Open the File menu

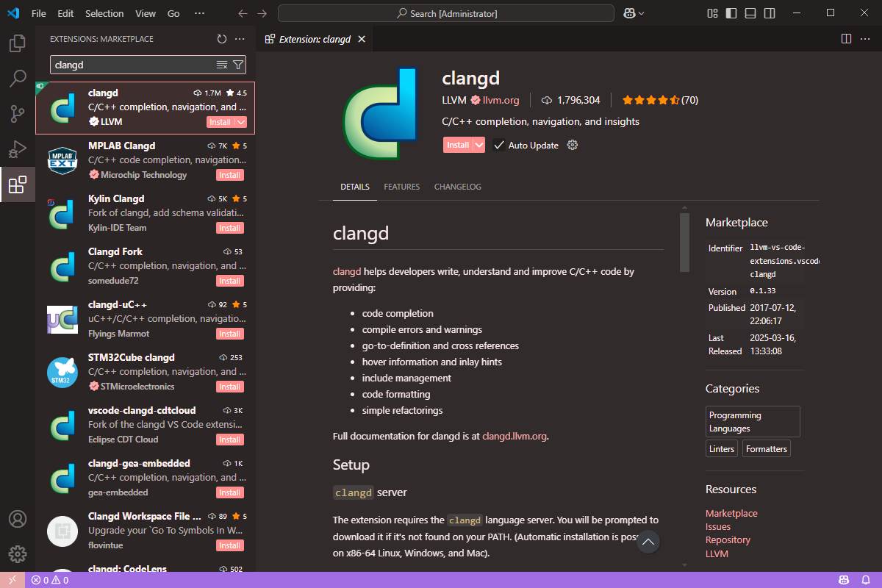tap(39, 13)
